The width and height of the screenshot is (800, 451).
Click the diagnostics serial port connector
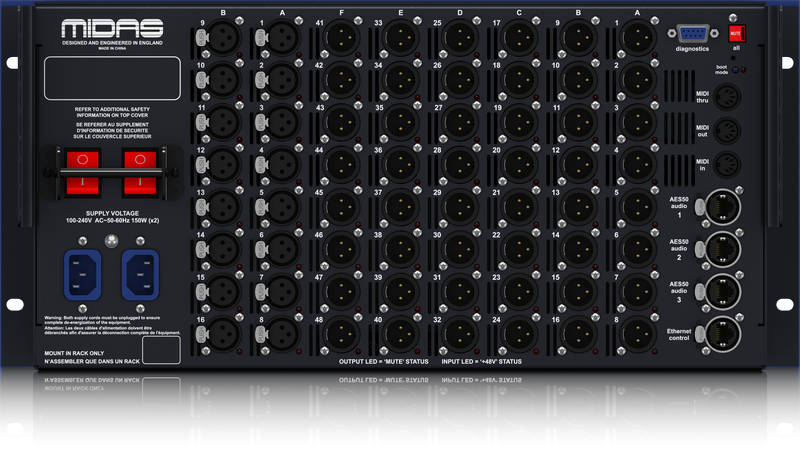pyautogui.click(x=692, y=33)
